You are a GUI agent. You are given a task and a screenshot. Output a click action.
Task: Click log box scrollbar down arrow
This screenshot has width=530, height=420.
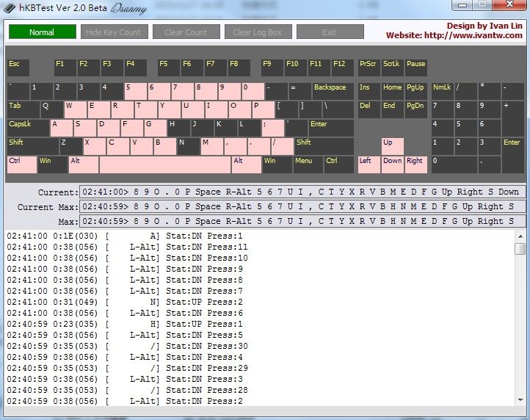point(520,400)
